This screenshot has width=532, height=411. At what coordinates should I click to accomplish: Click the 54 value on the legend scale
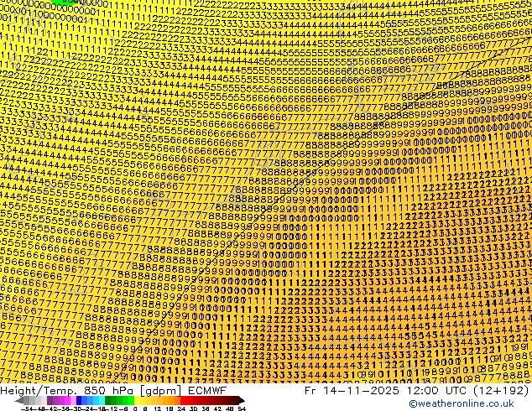241,408
